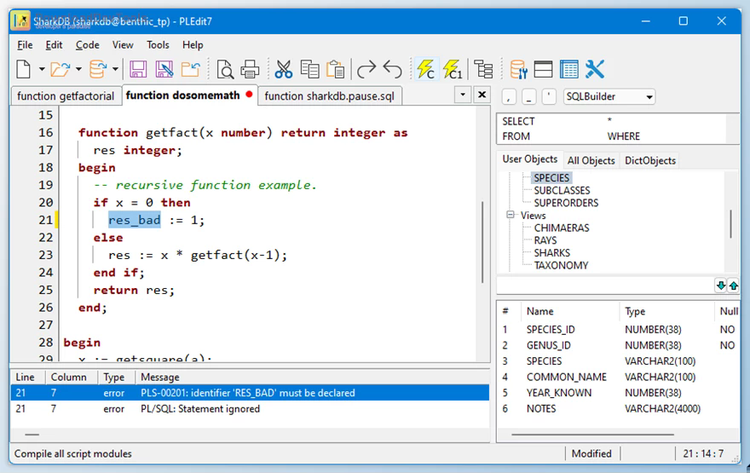Select the CHIMAERAS view
Viewport: 750px width, 473px height.
coord(562,228)
